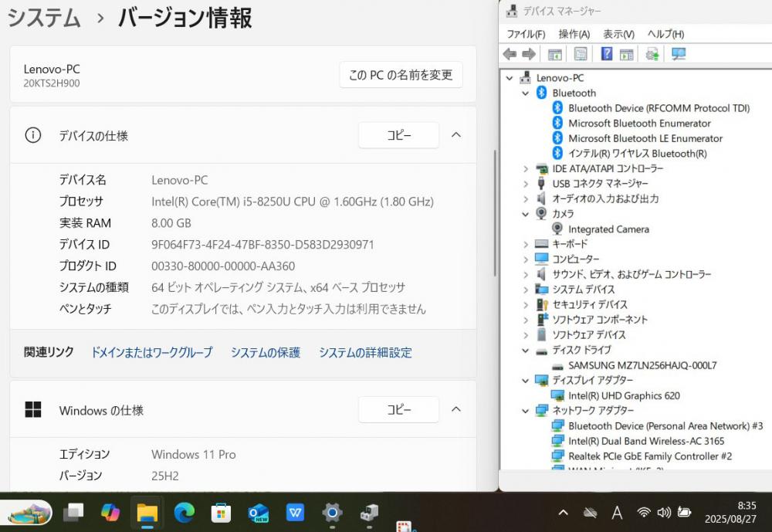Select Realtek PCIe GbE Family Controller #2
This screenshot has width=772, height=532.
pyautogui.click(x=650, y=456)
